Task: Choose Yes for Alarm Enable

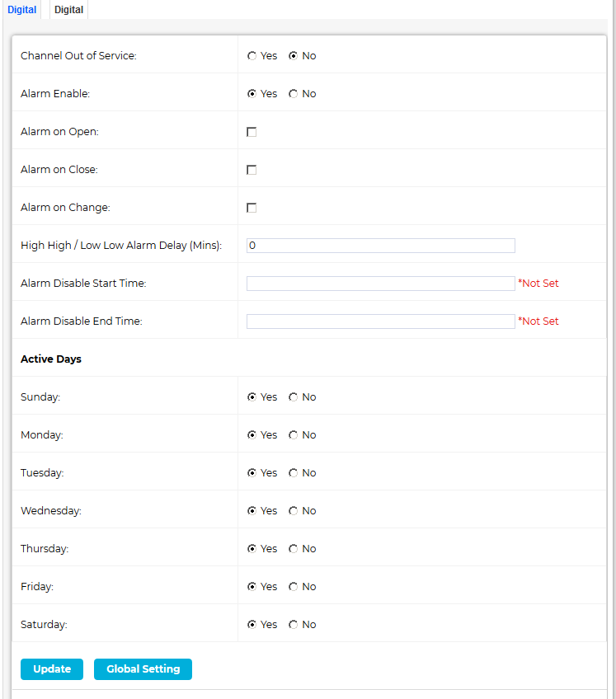Action: (x=252, y=94)
